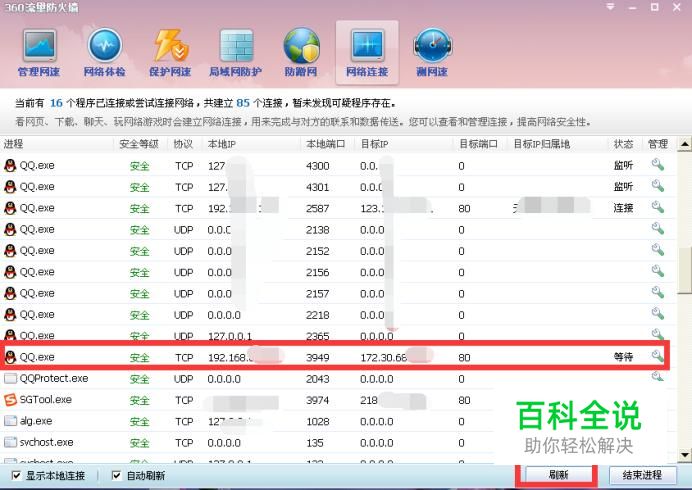Sort by 状态 column header
This screenshot has width=692, height=490.
(x=624, y=144)
